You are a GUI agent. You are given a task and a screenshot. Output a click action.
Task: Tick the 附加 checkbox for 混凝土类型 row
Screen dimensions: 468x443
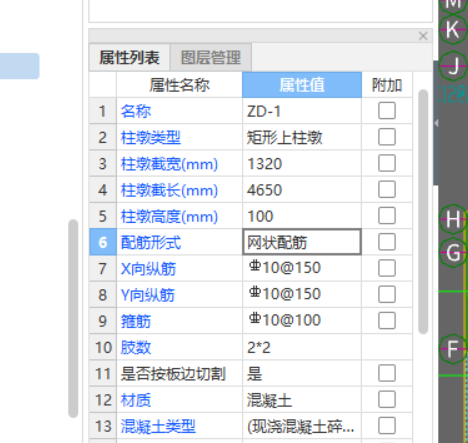coord(387,426)
